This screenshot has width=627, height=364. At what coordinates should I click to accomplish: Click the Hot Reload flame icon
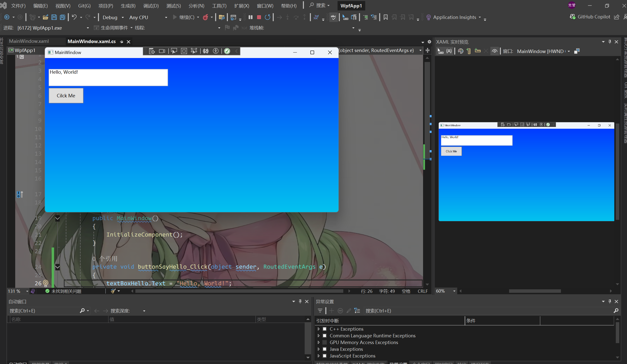tap(205, 17)
